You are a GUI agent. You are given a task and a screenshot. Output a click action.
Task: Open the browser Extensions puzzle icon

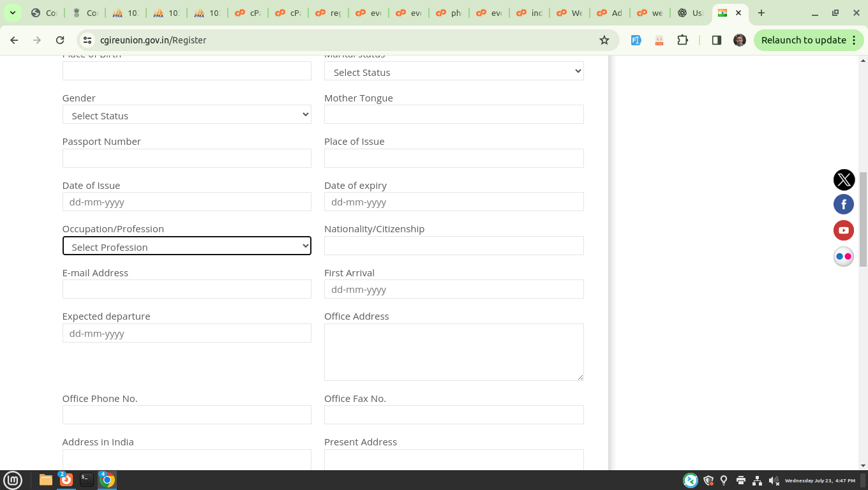pyautogui.click(x=682, y=40)
